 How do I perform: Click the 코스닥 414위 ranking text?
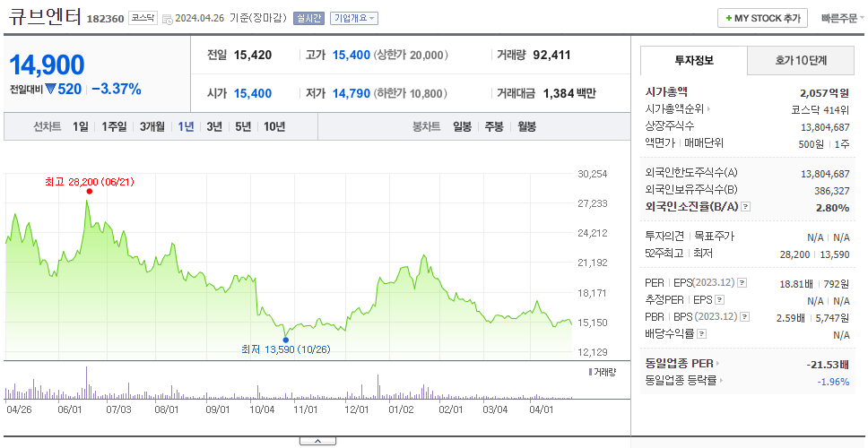pyautogui.click(x=820, y=109)
